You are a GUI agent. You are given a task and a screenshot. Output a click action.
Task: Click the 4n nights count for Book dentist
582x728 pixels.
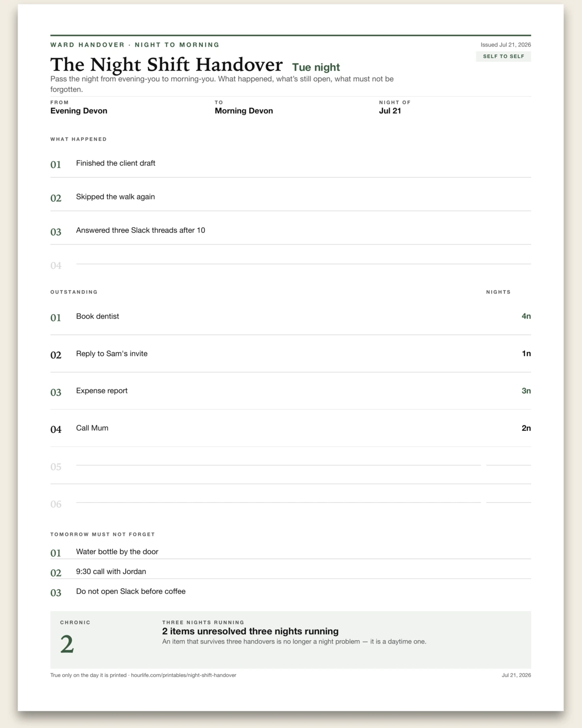(x=526, y=316)
